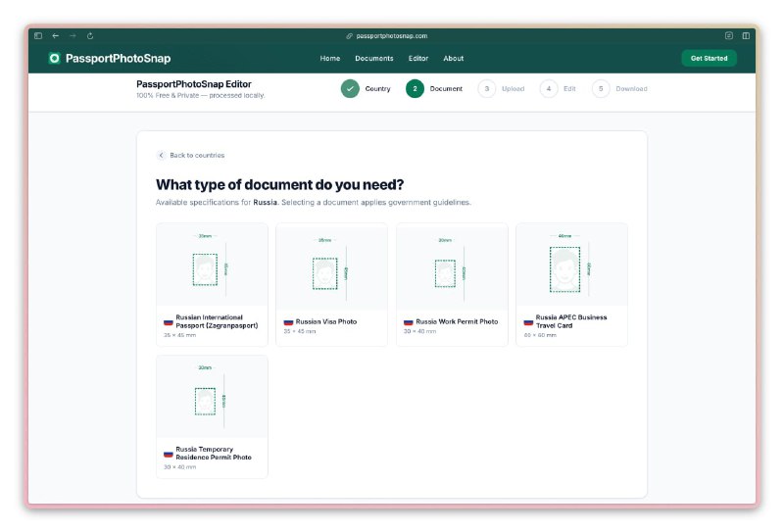
Task: Click step 3 Upload circle
Action: coord(486,89)
